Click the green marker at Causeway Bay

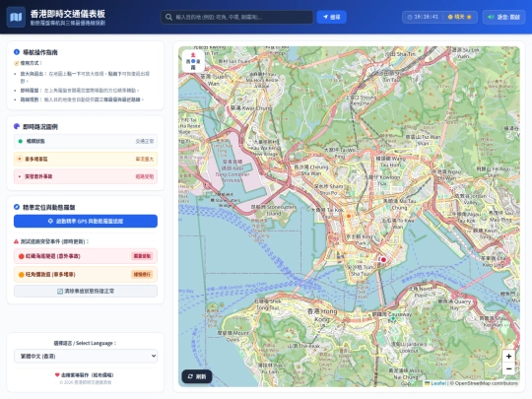coord(393,318)
